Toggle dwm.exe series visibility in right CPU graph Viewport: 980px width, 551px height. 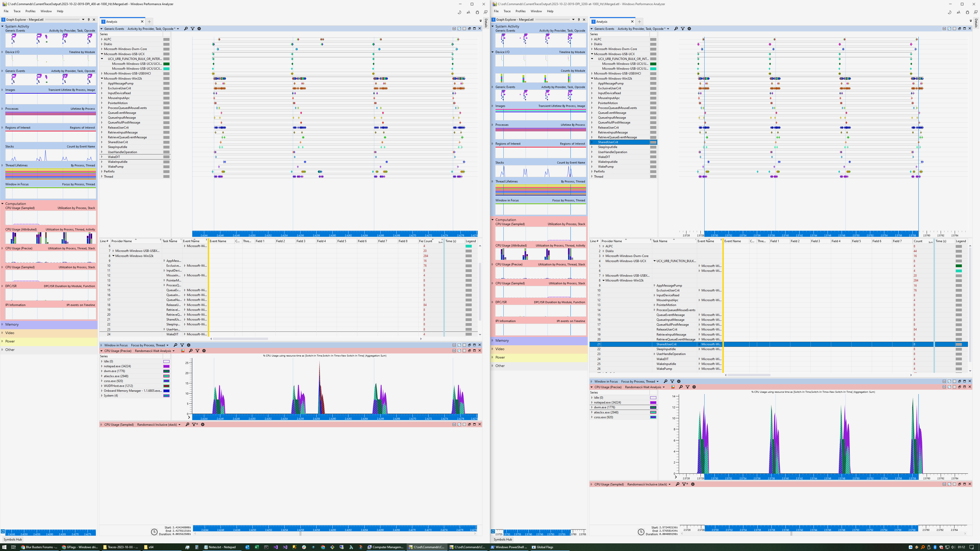pyautogui.click(x=653, y=407)
